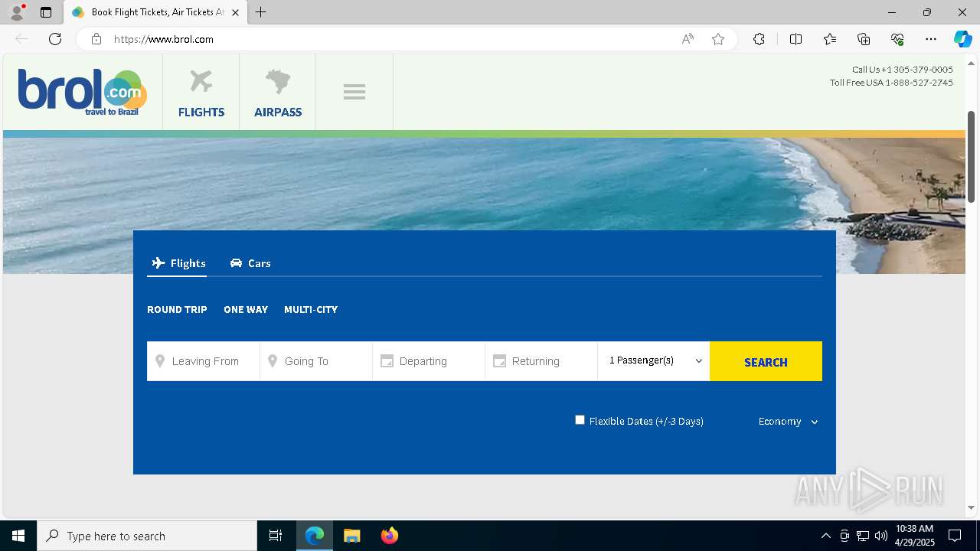Open the Returning date field
The width and height of the screenshot is (980, 551).
pyautogui.click(x=541, y=361)
